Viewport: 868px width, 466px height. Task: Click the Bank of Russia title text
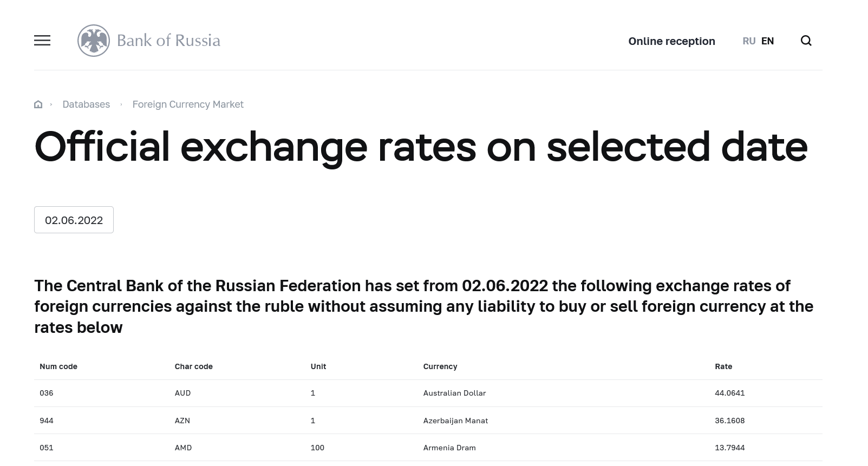click(x=168, y=41)
